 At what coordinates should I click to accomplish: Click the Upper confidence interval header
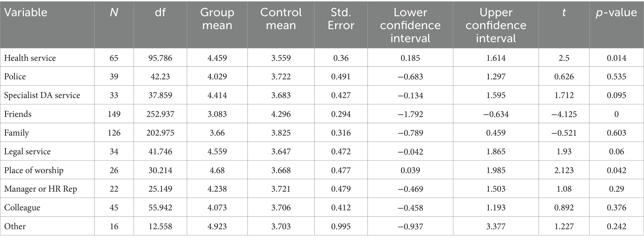click(x=496, y=25)
